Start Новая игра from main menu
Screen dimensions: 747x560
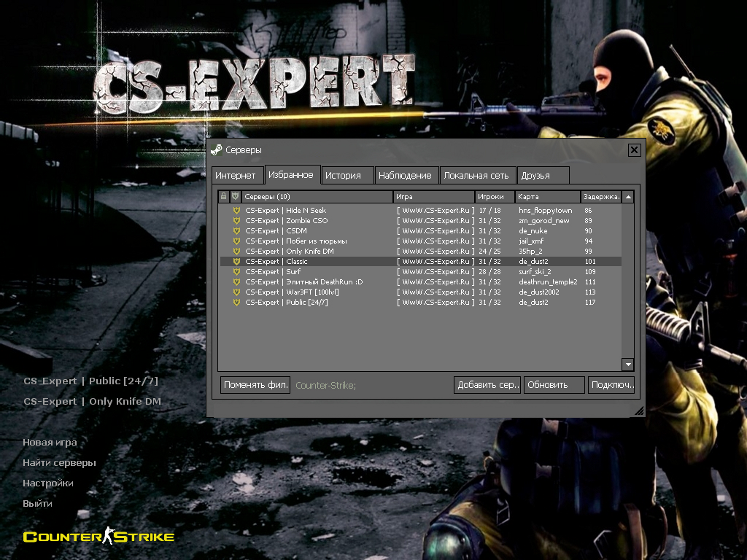pos(50,443)
